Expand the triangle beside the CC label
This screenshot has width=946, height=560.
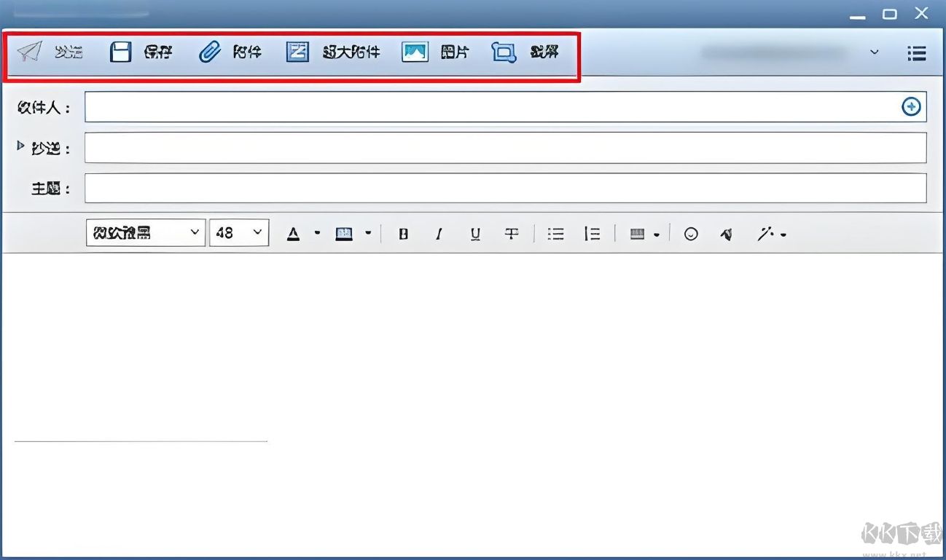(x=20, y=146)
